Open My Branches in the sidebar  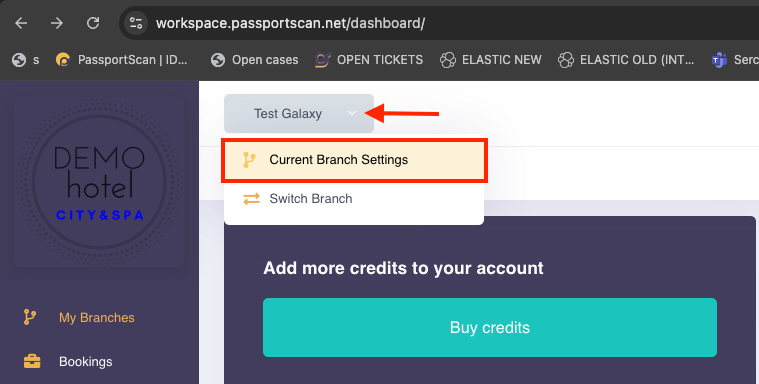97,318
